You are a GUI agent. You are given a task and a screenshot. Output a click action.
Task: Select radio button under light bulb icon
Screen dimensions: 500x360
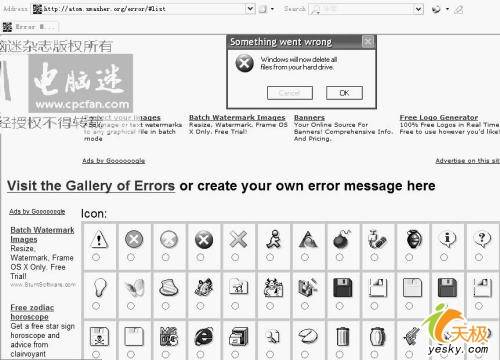tap(96, 306)
